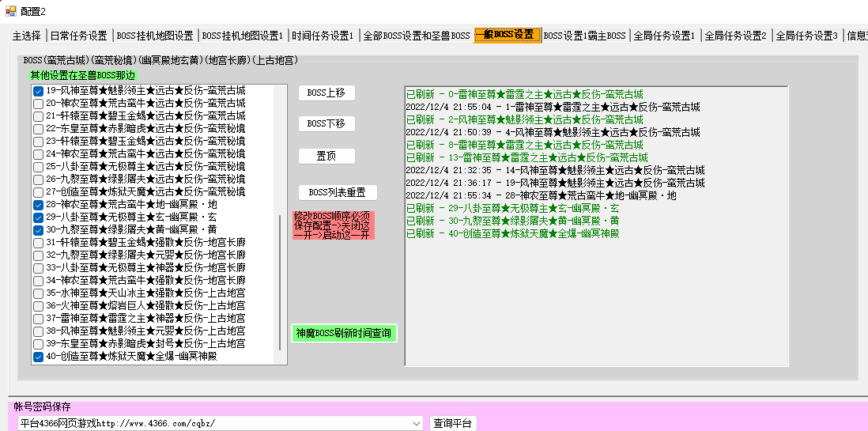Select log entry 2022/12/4 21:55:34
Viewport: 868px width, 431px height.
[541, 196]
